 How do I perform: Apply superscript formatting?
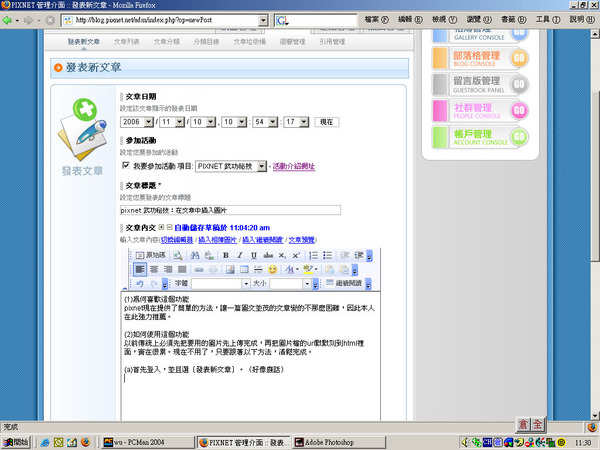(296, 255)
